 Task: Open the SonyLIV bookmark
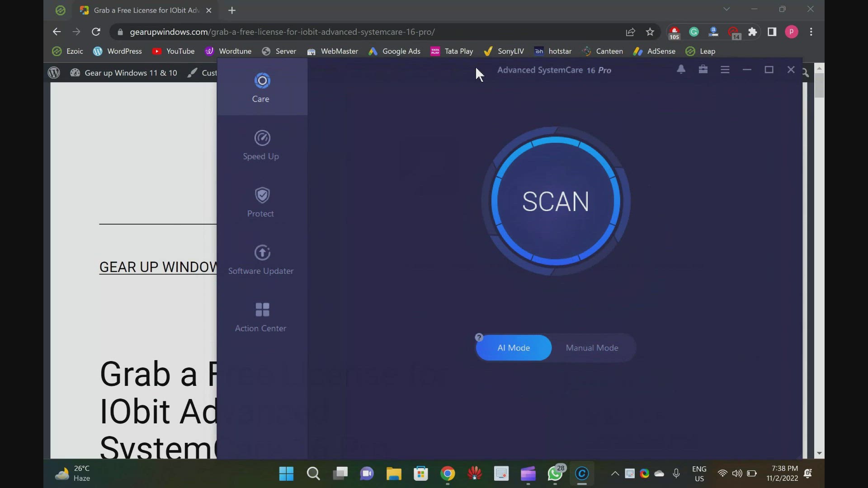504,51
